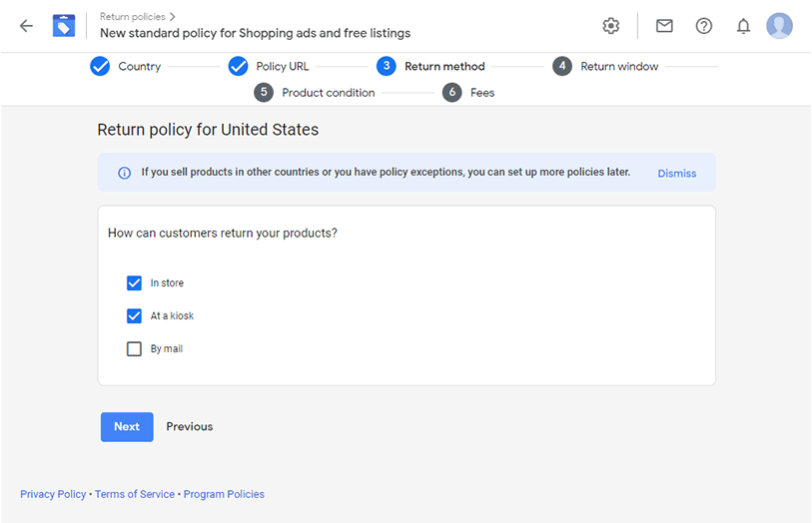The height and width of the screenshot is (523, 812).
Task: Open the settings gear icon
Action: coord(611,26)
